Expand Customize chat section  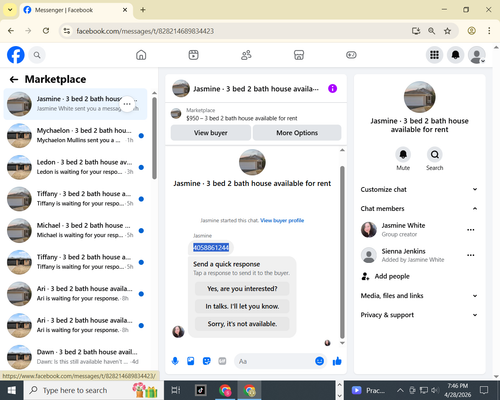click(x=419, y=189)
